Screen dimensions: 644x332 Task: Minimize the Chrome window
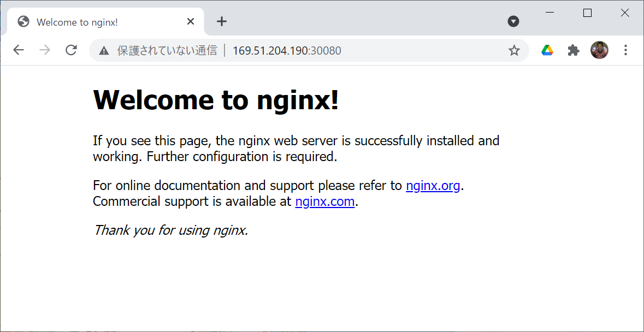tap(550, 13)
